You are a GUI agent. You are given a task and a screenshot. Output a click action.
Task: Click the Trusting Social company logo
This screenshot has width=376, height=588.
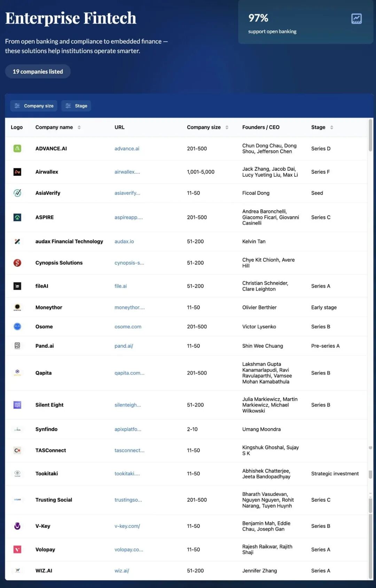click(17, 500)
